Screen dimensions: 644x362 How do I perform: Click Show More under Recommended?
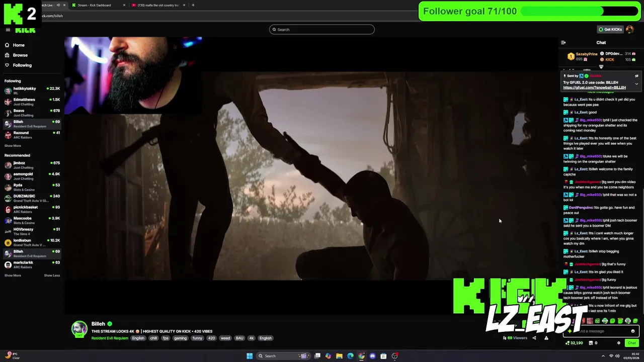[x=13, y=276]
